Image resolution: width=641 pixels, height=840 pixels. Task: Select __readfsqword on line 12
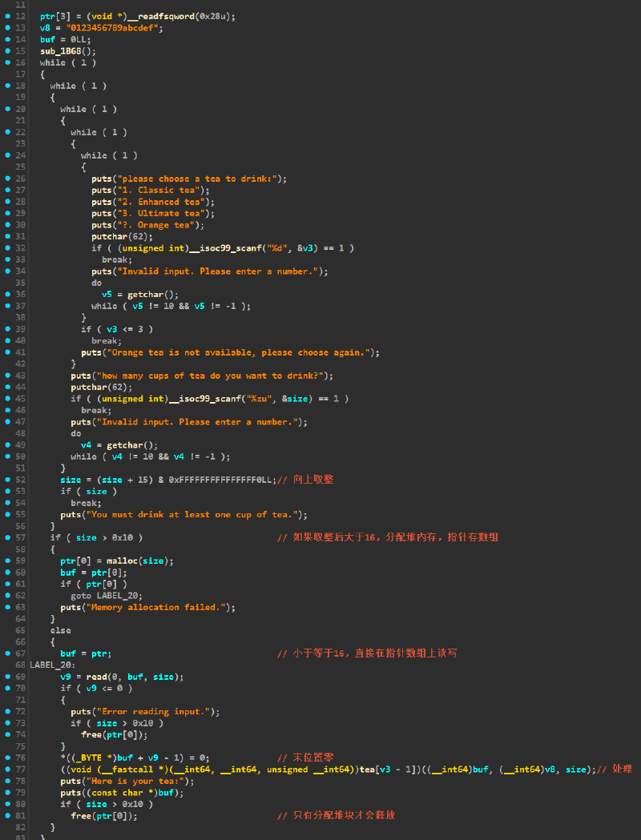161,16
